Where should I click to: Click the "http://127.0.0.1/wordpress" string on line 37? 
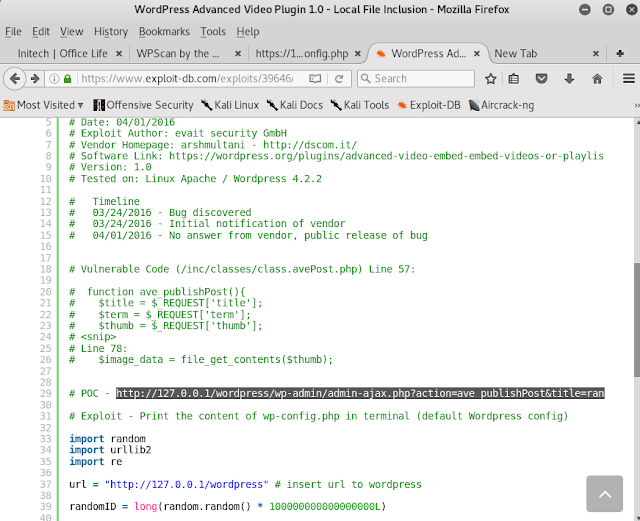pyautogui.click(x=187, y=484)
